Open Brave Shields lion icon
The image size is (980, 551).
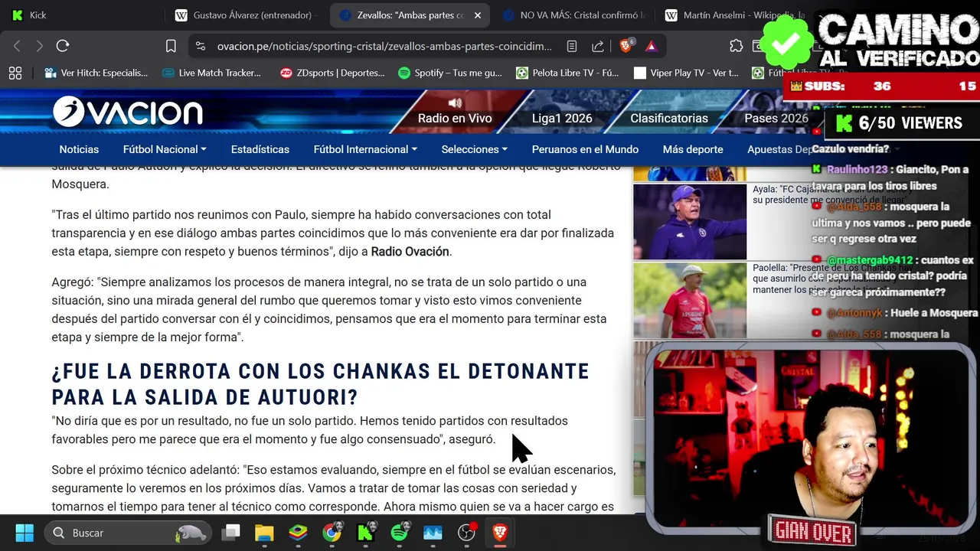click(x=626, y=46)
